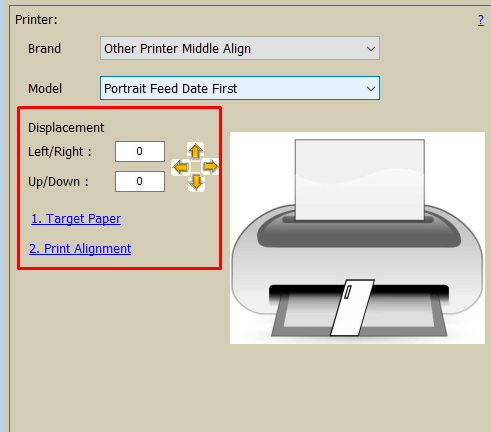Open the 1. Target Paper link

[76, 219]
